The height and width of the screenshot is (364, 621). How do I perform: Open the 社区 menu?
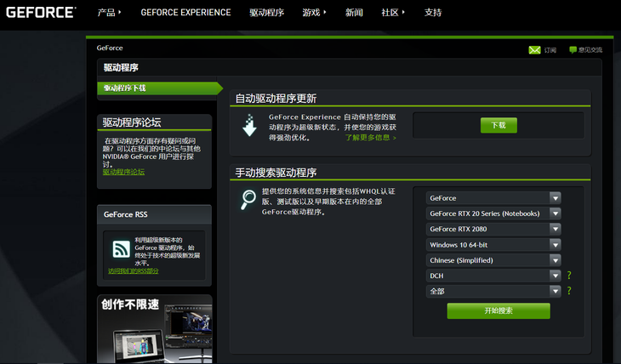point(393,13)
